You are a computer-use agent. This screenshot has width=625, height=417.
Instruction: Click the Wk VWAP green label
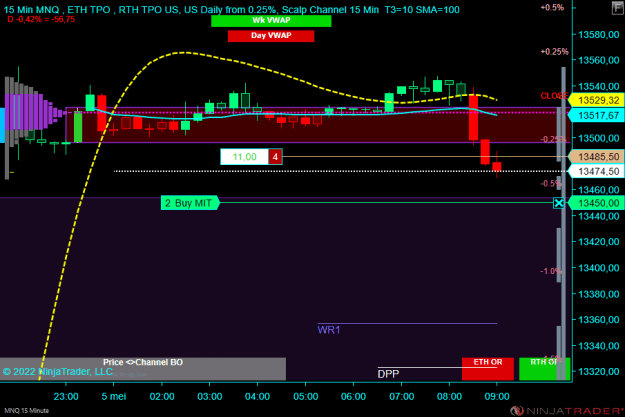271,21
